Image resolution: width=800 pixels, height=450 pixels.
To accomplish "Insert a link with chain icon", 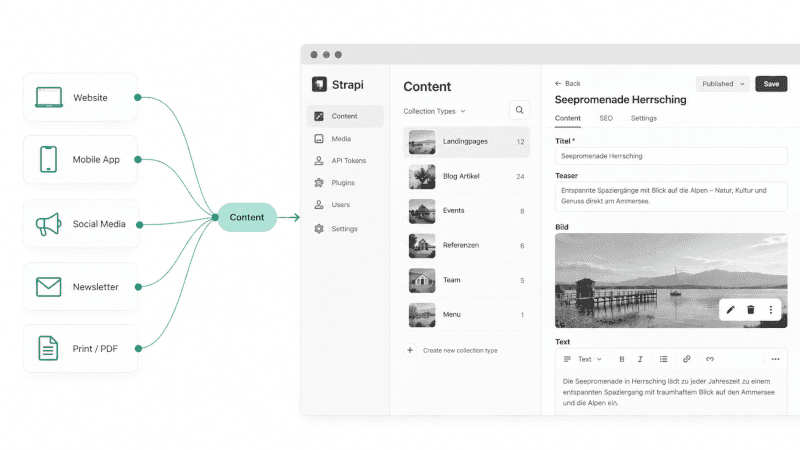I will pyautogui.click(x=687, y=359).
